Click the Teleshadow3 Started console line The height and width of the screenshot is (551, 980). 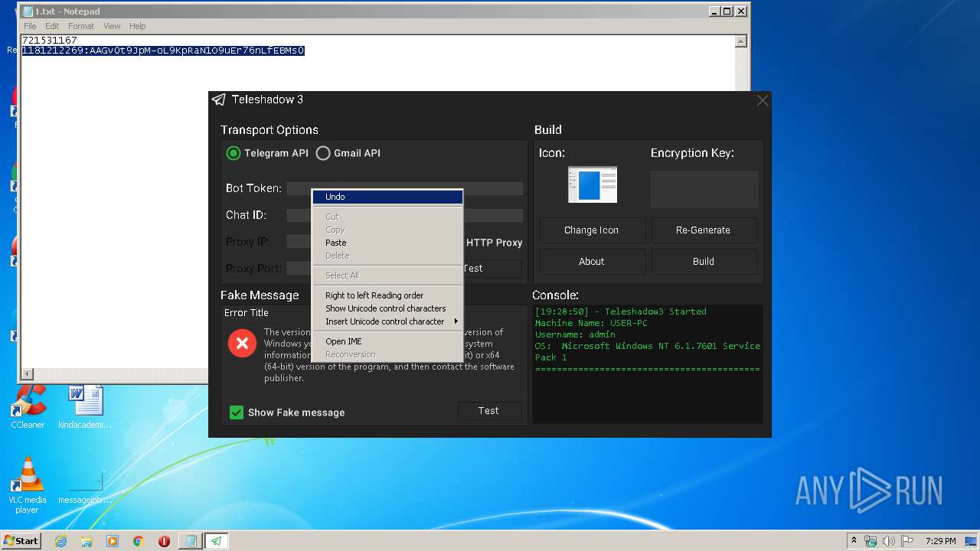(621, 311)
